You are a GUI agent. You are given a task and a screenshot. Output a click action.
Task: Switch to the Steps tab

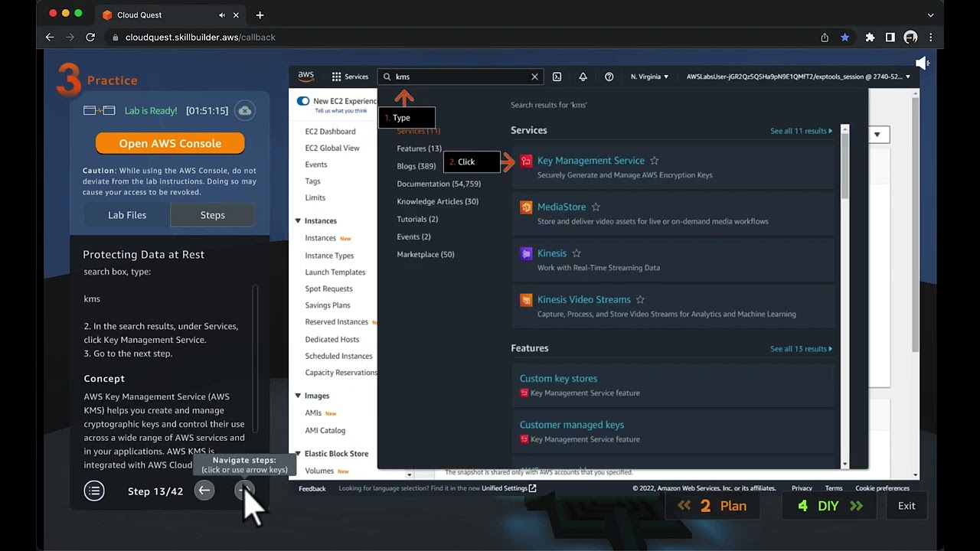coord(213,215)
